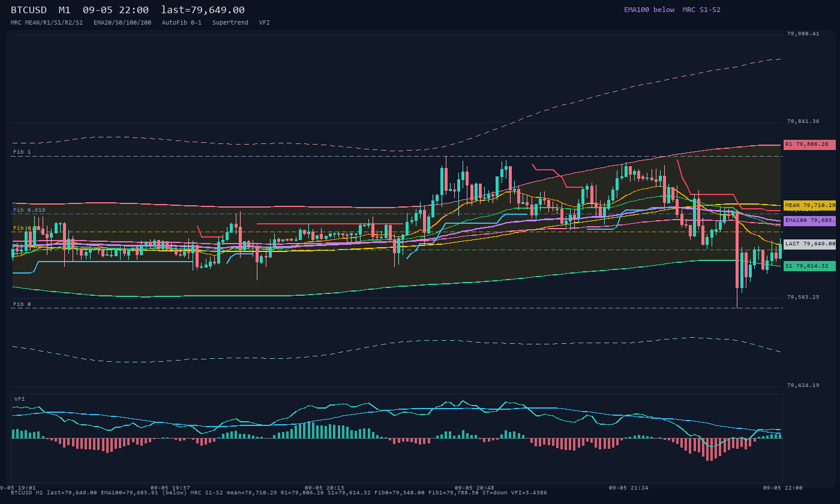The image size is (840, 504).
Task: Select the 'VFI' indicator label in header
Action: click(x=265, y=23)
